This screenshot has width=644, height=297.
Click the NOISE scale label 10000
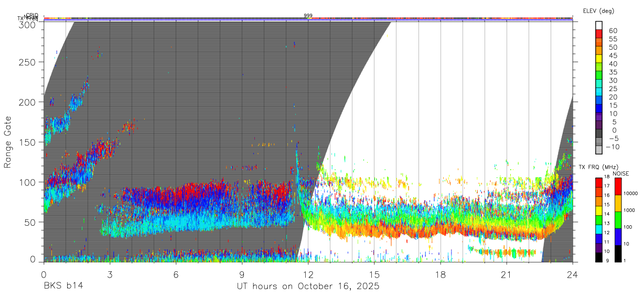[x=630, y=193]
